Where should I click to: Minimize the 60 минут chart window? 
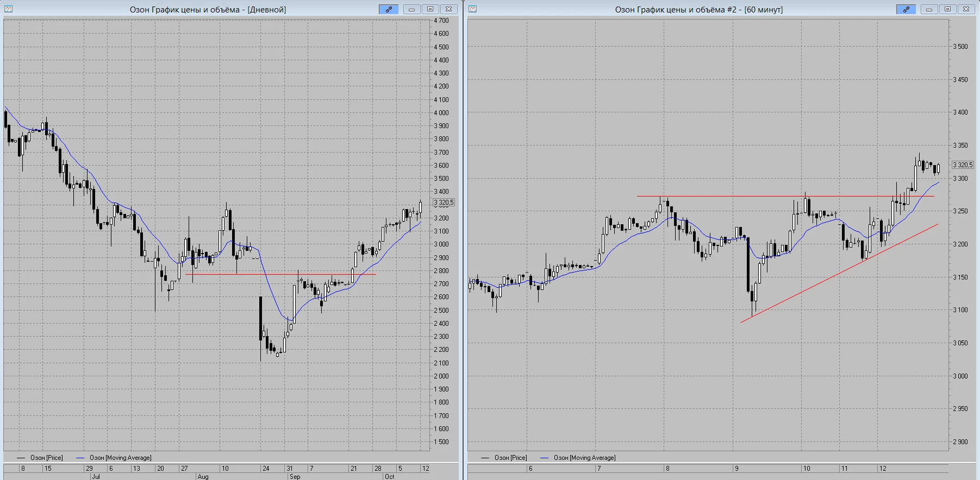click(929, 9)
